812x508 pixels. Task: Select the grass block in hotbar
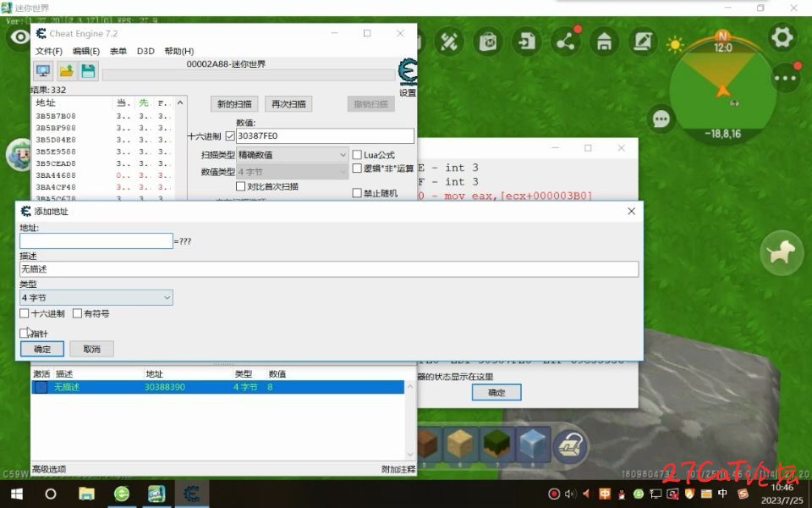pos(497,444)
